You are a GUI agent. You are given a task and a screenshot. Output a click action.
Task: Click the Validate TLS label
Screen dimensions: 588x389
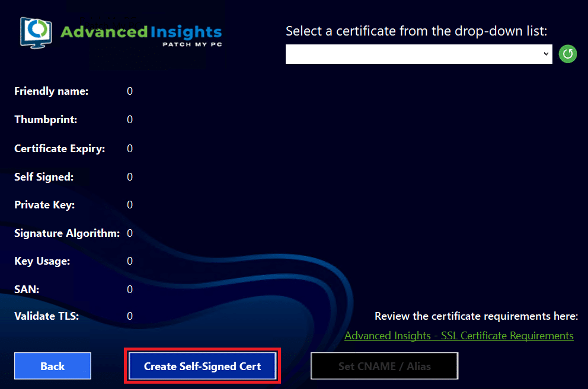click(46, 316)
